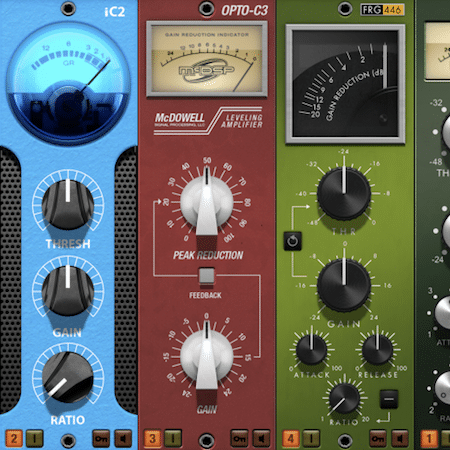The width and height of the screenshot is (450, 450).
Task: Click the 'OPTO-C3' module title
Action: coord(245,11)
